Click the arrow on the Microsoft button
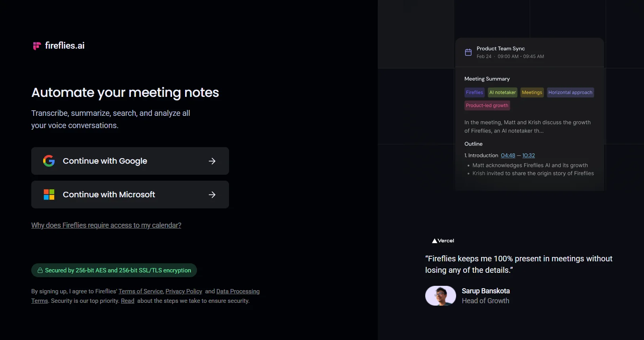644x340 pixels. click(x=212, y=195)
